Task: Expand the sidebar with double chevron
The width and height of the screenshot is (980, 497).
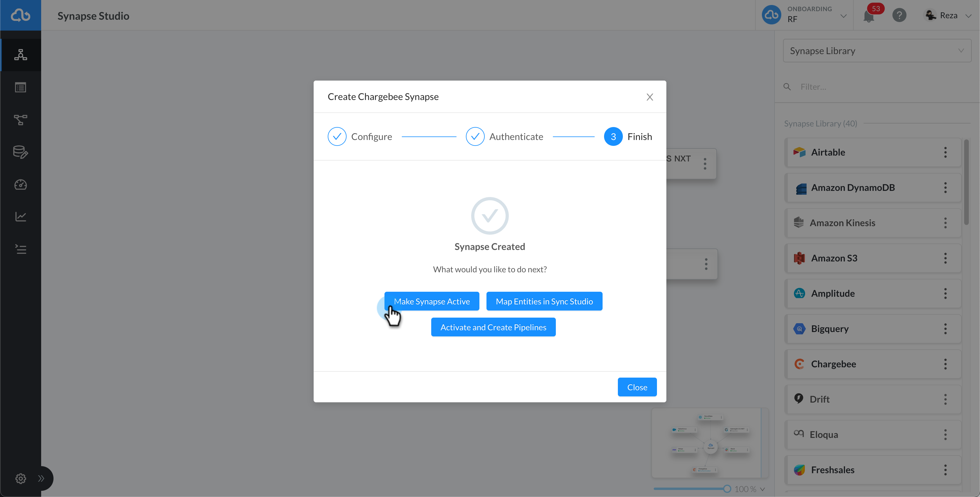Action: pyautogui.click(x=41, y=478)
